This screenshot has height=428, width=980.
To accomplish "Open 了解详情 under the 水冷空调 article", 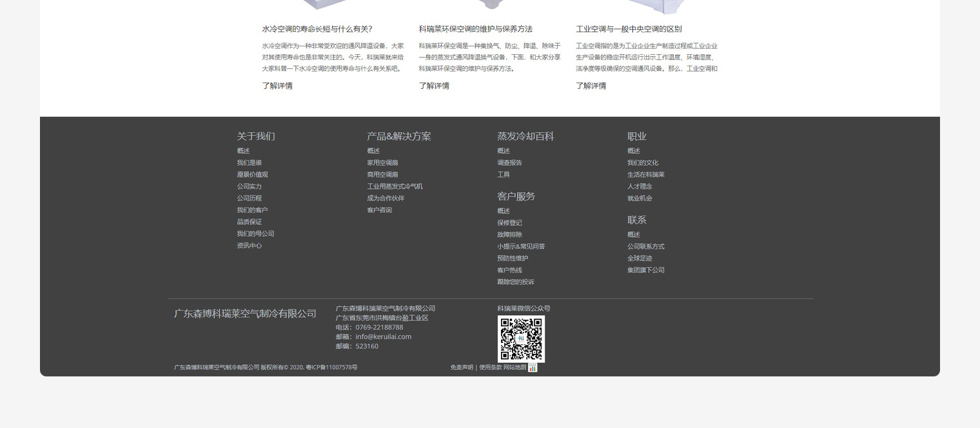I will click(x=277, y=86).
